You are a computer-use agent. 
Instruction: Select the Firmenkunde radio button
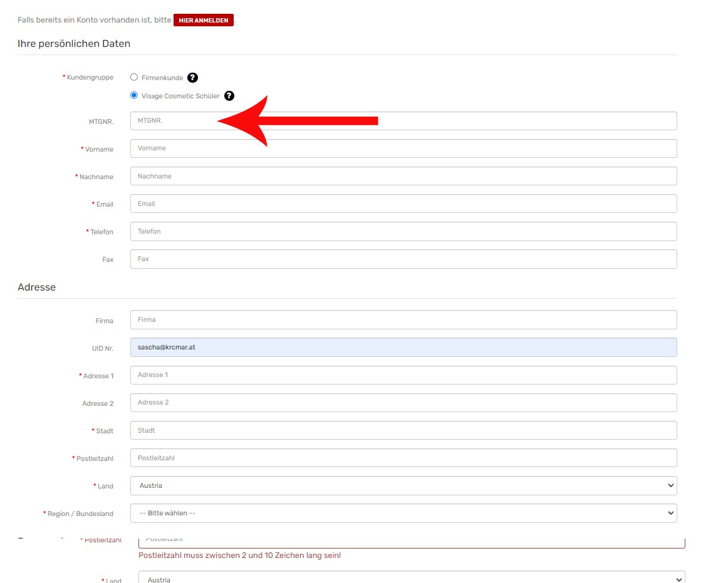click(x=134, y=78)
